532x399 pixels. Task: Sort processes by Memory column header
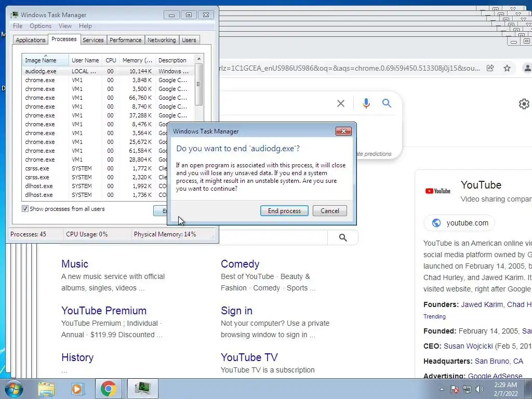tap(137, 60)
